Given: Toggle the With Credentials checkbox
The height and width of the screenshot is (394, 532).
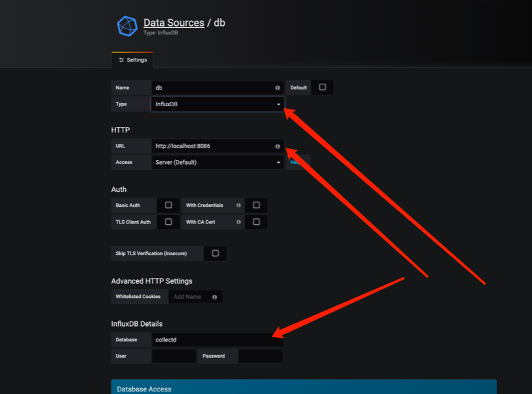Looking at the screenshot, I should [256, 205].
